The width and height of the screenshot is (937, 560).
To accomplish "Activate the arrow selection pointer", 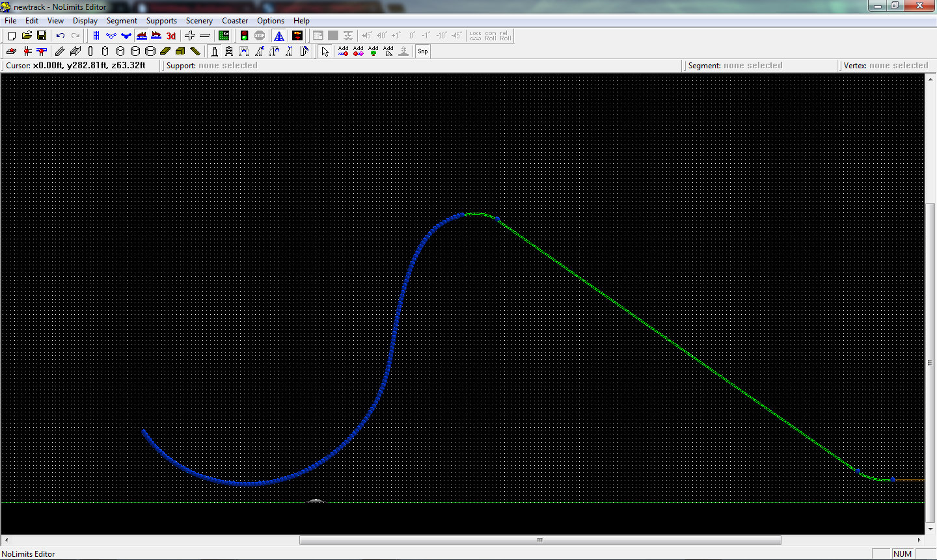I will click(x=325, y=51).
